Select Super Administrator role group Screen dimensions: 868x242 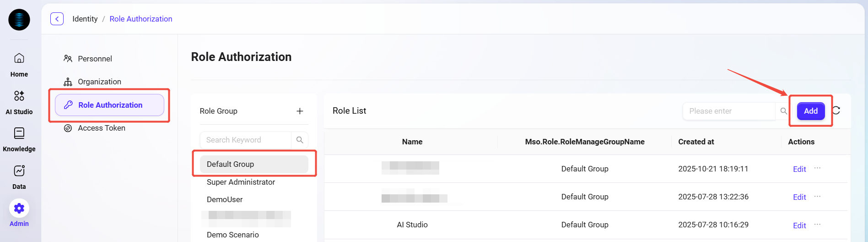pos(241,182)
